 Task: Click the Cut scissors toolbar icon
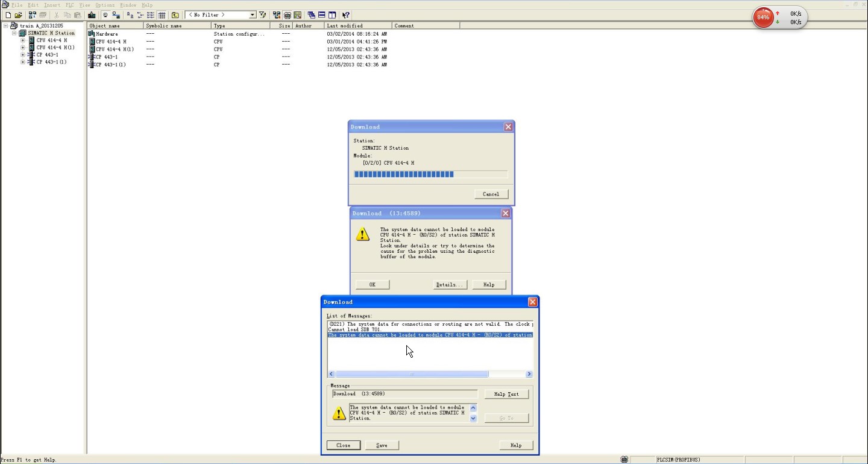57,15
